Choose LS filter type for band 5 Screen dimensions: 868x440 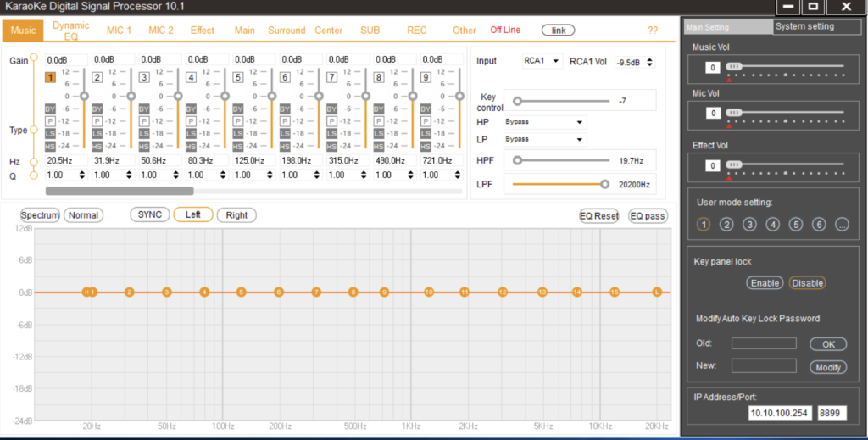click(237, 133)
